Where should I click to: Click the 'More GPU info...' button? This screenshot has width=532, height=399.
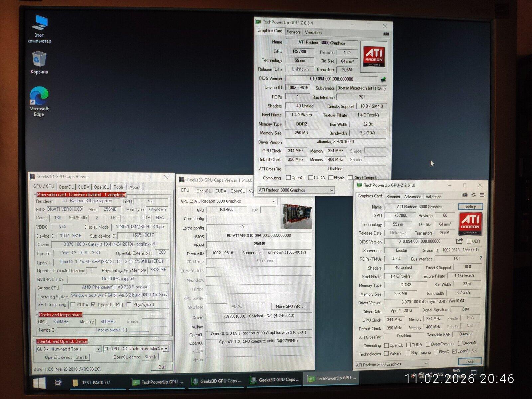point(290,306)
